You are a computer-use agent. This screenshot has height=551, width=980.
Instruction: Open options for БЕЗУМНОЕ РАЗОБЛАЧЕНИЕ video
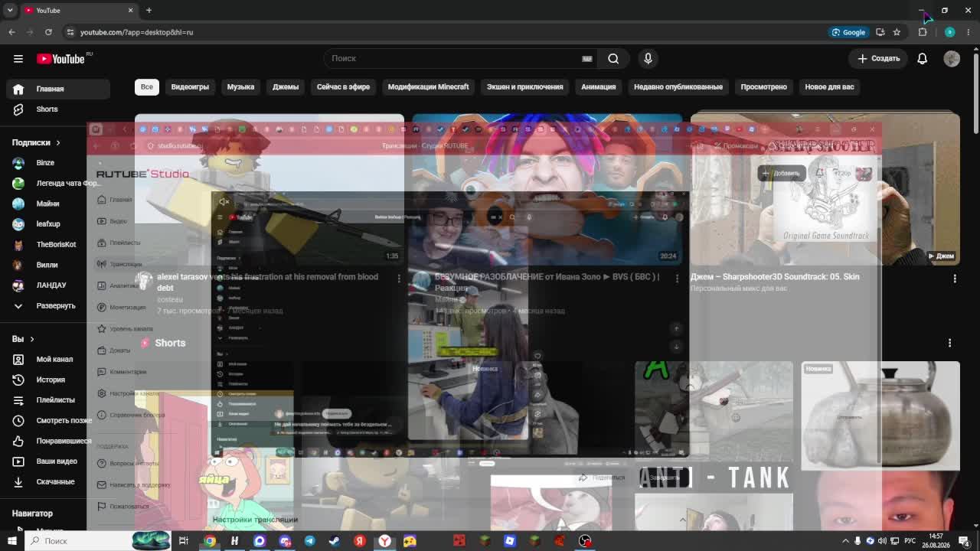pyautogui.click(x=677, y=279)
